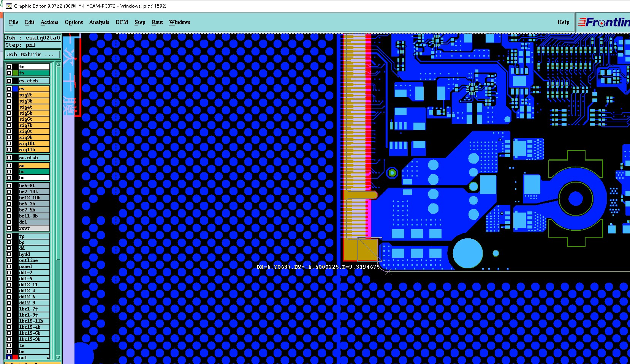Click the layer list scroll-down arrow

58,357
